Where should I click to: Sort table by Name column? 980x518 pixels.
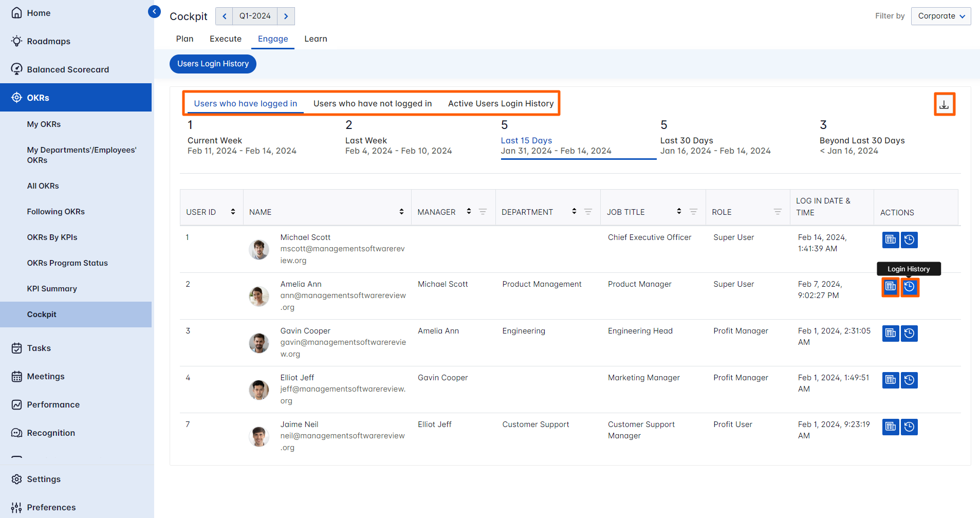(401, 212)
